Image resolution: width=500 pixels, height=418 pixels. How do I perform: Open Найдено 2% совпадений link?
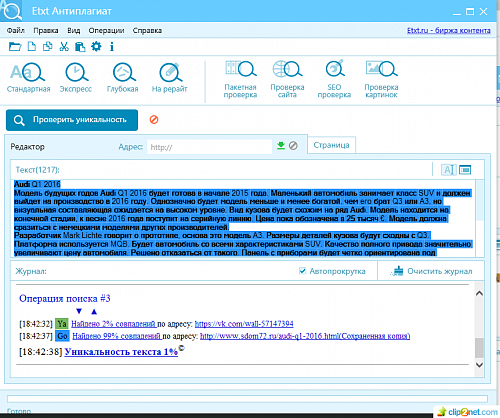coord(114,324)
